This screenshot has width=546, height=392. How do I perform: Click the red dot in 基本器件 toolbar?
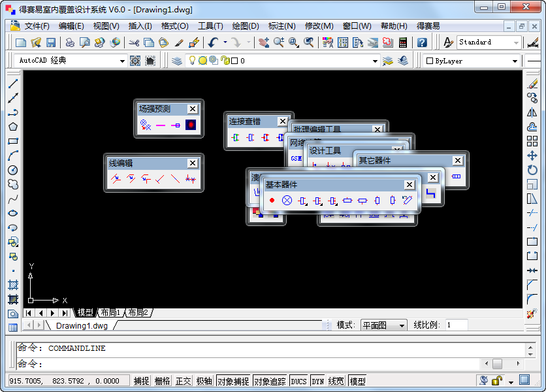pos(272,201)
